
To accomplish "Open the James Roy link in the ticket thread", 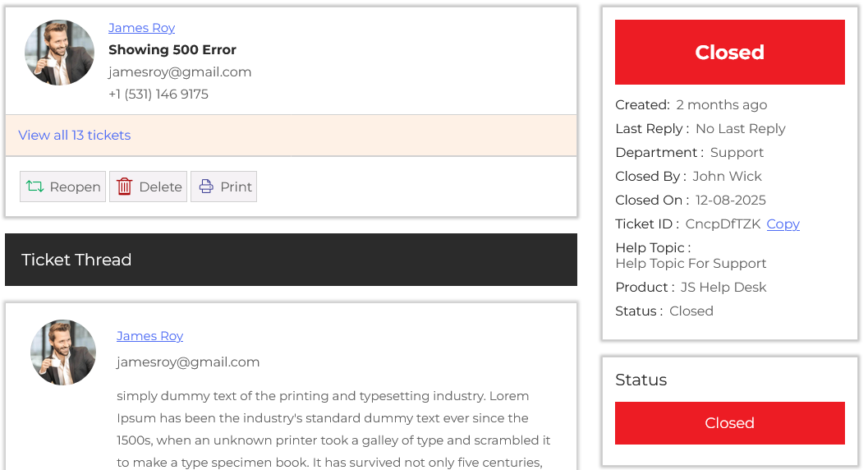I will [149, 336].
